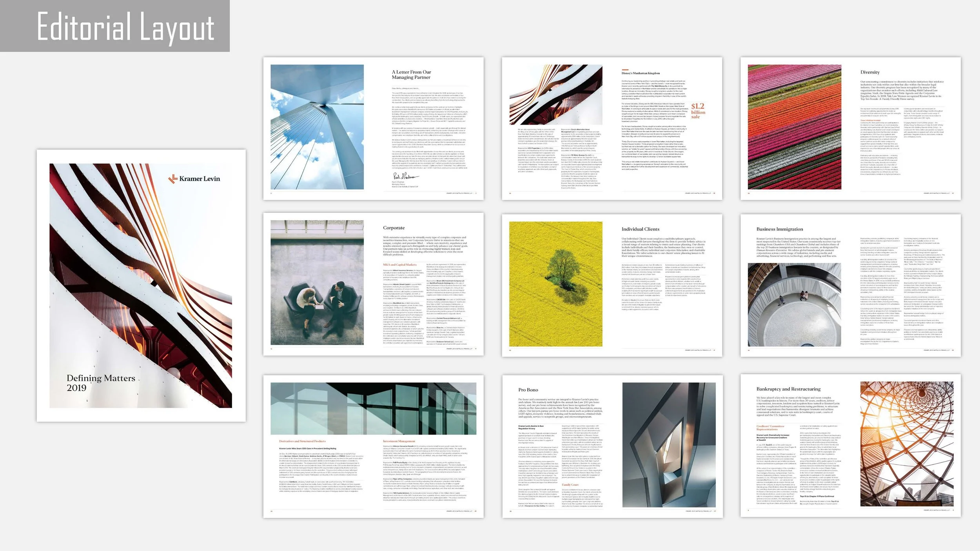Image resolution: width=980 pixels, height=551 pixels.
Task: Open the Disney's Manhattan Kingdom spread
Action: pos(612,129)
